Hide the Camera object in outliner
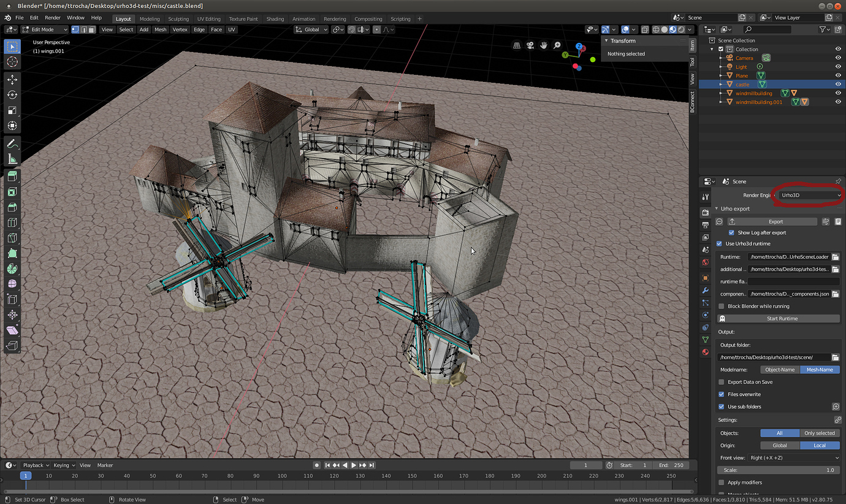 837,58
